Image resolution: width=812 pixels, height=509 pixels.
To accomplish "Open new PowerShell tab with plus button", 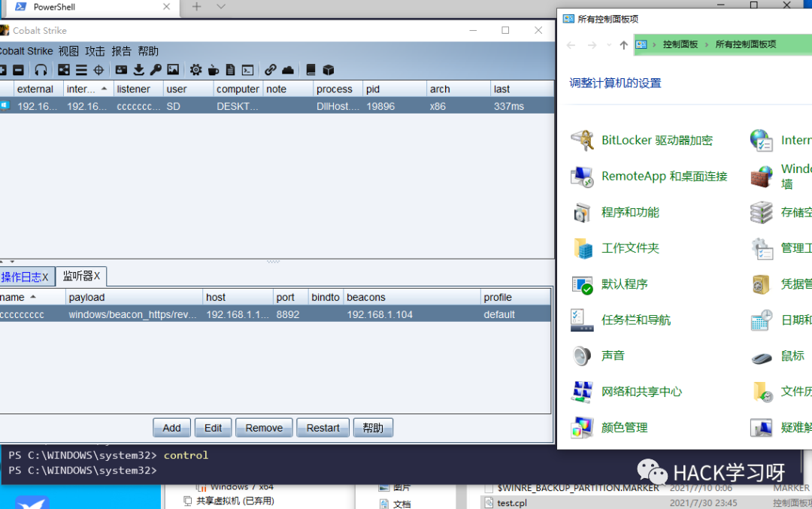I will tap(197, 7).
